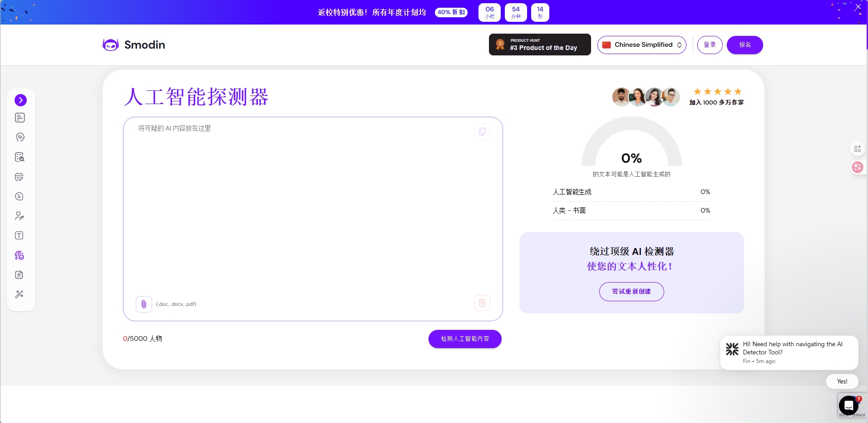868x423 pixels.
Task: Click the trash icon in text box
Action: [x=482, y=303]
